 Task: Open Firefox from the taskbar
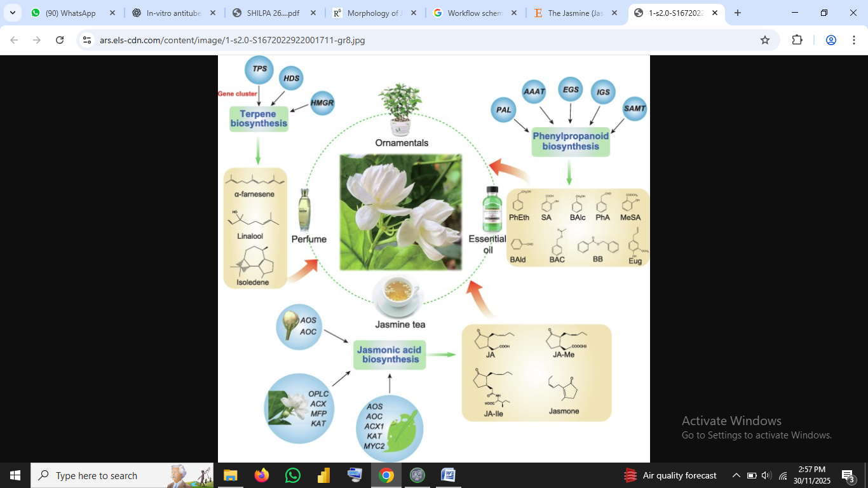click(261, 475)
